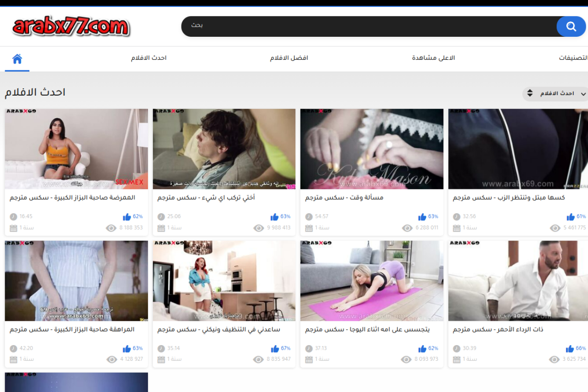Open the التصنيفات categories menu
Screen dimensions: 588x392
click(x=573, y=58)
